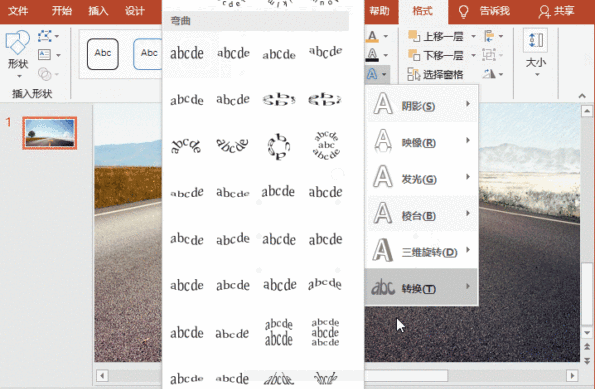Image resolution: width=597 pixels, height=389 pixels.
Task: Select the 格式 tab
Action: pyautogui.click(x=423, y=11)
